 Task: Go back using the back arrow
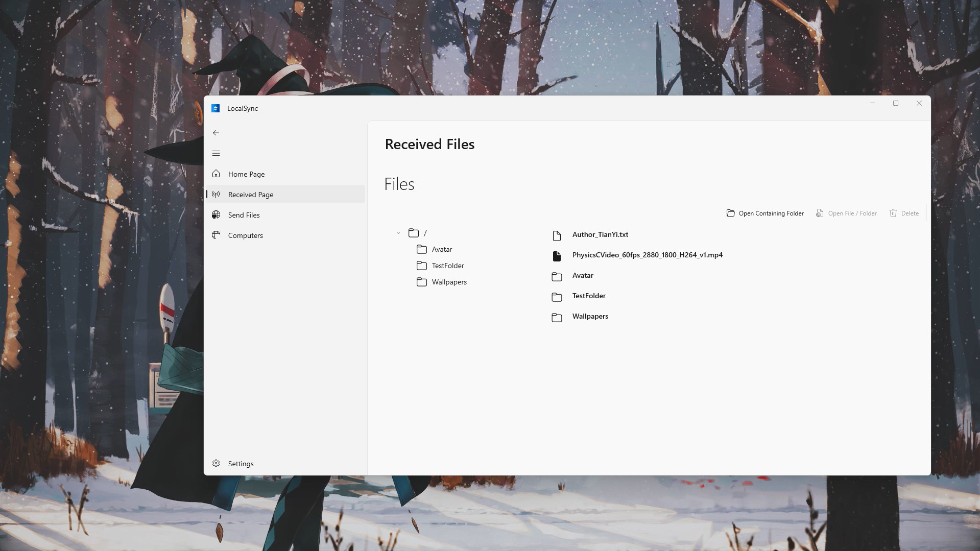216,133
